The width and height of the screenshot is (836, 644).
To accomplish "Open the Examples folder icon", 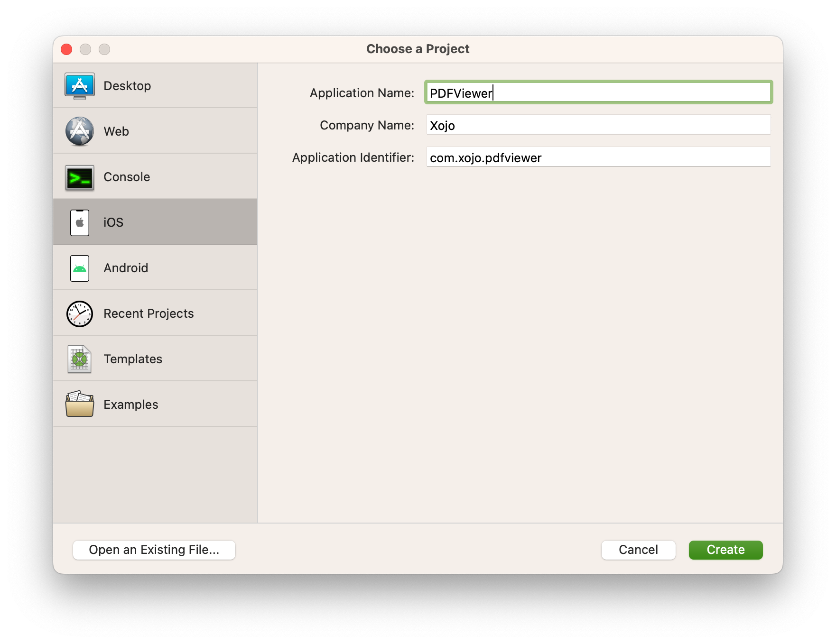I will click(80, 404).
